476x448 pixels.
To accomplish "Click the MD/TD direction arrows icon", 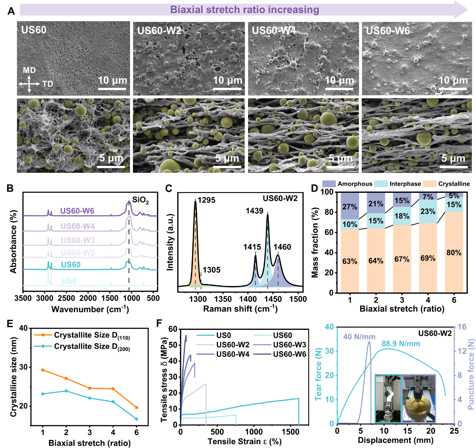I will (x=29, y=84).
